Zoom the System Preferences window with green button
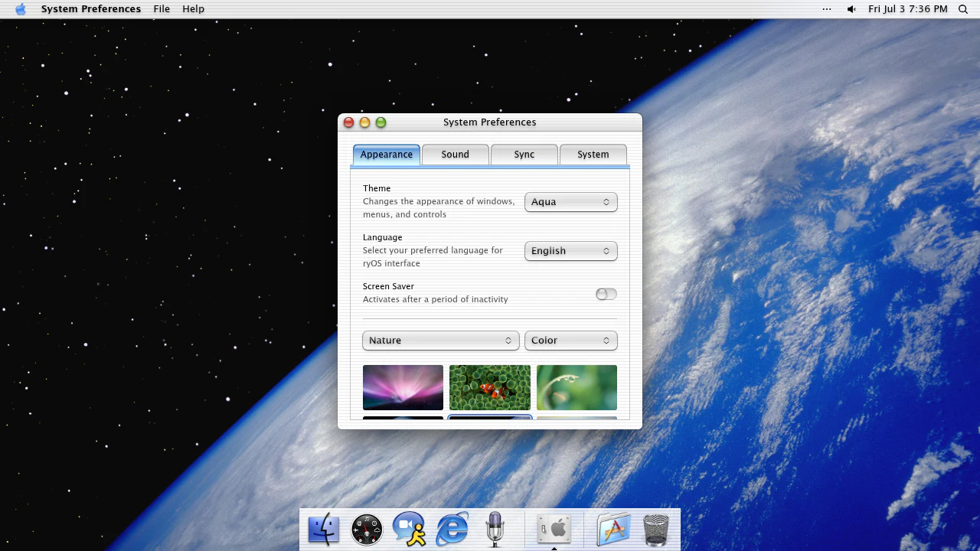The image size is (980, 551). click(x=381, y=122)
